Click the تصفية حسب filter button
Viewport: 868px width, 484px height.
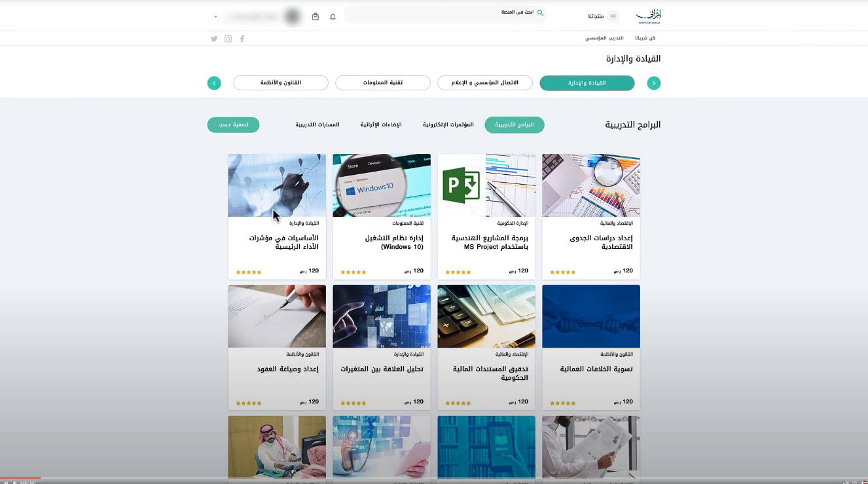233,124
